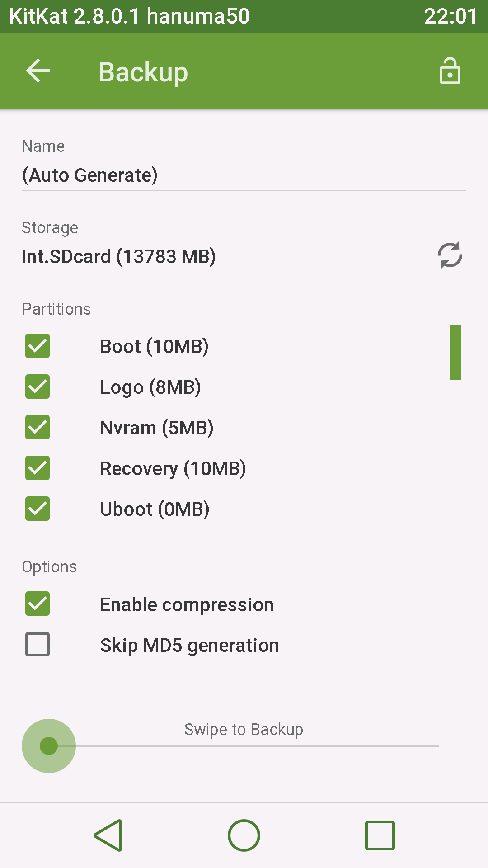Image resolution: width=488 pixels, height=868 pixels.
Task: Uncheck the Logo (8MB) partition
Action: tap(38, 387)
